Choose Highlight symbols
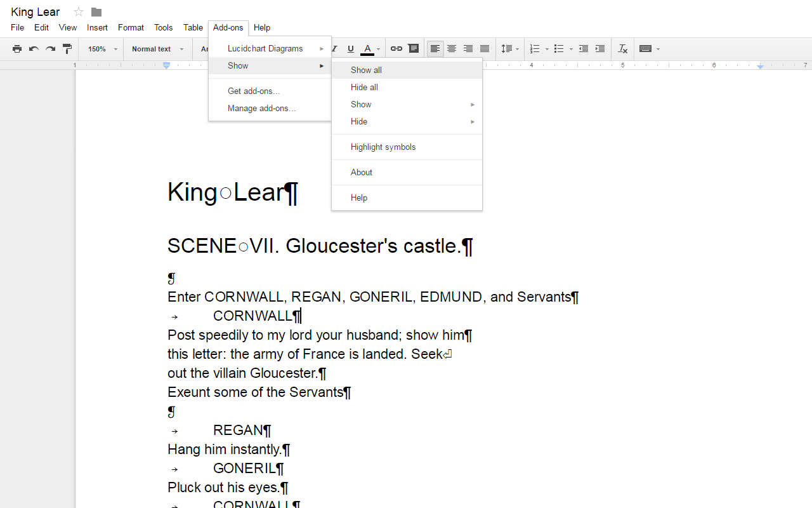812x508 pixels. (x=407, y=147)
